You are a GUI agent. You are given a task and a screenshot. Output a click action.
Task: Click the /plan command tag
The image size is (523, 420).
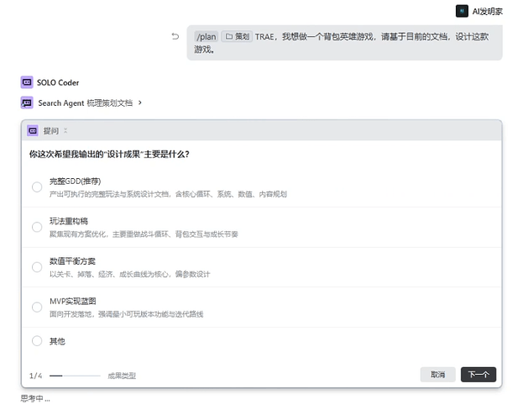(x=206, y=37)
